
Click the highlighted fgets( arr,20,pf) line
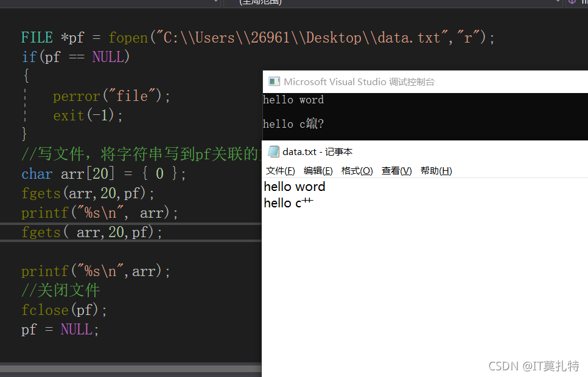91,232
